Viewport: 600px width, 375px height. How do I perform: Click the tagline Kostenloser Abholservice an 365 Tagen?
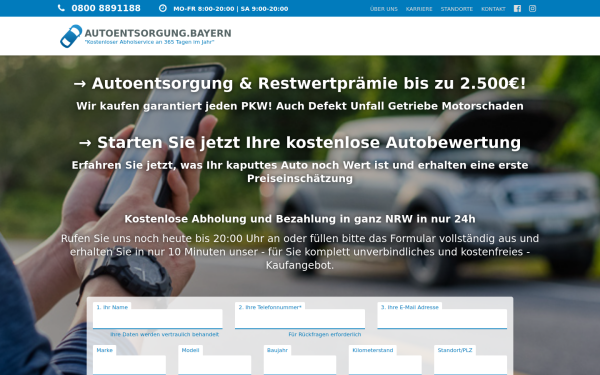pos(149,42)
